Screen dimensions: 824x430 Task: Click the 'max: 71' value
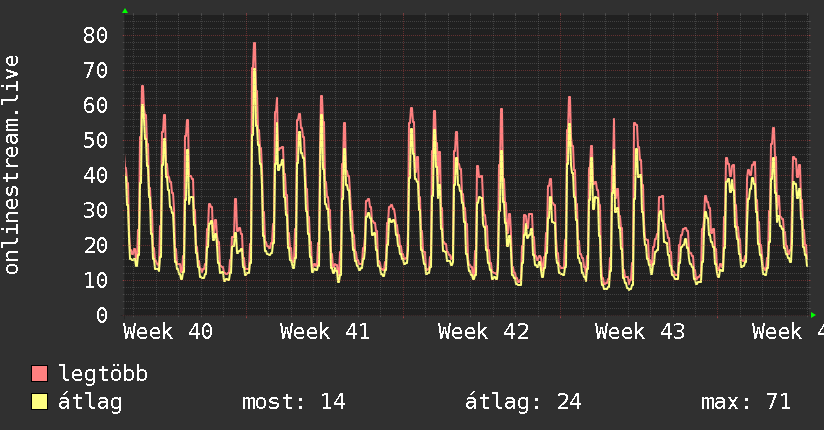746,402
